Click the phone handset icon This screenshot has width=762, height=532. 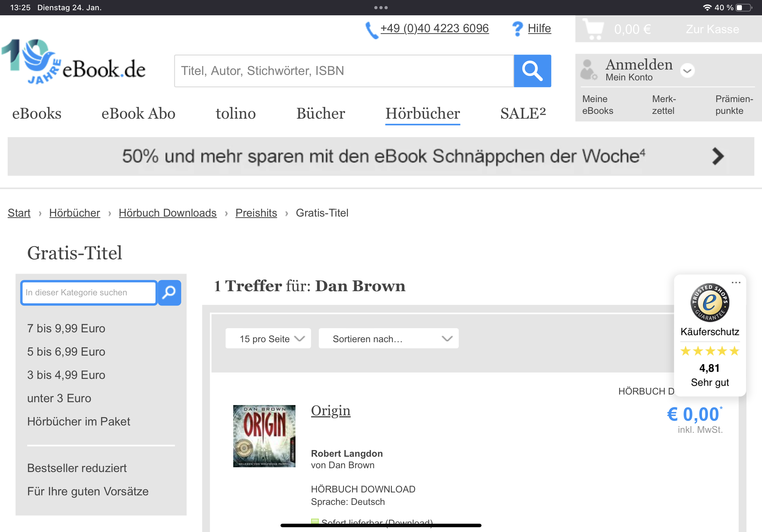pos(371,30)
